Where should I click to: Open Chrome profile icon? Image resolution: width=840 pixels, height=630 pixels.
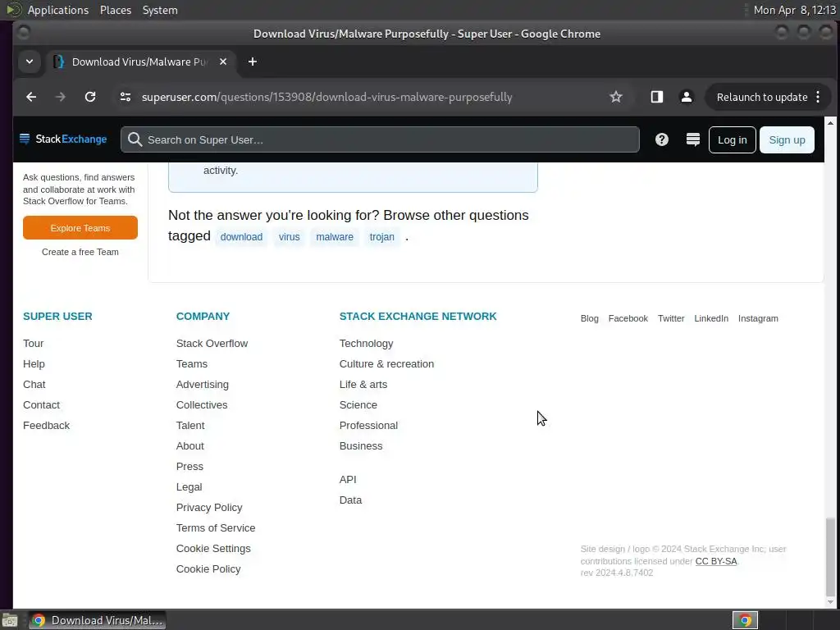click(687, 97)
